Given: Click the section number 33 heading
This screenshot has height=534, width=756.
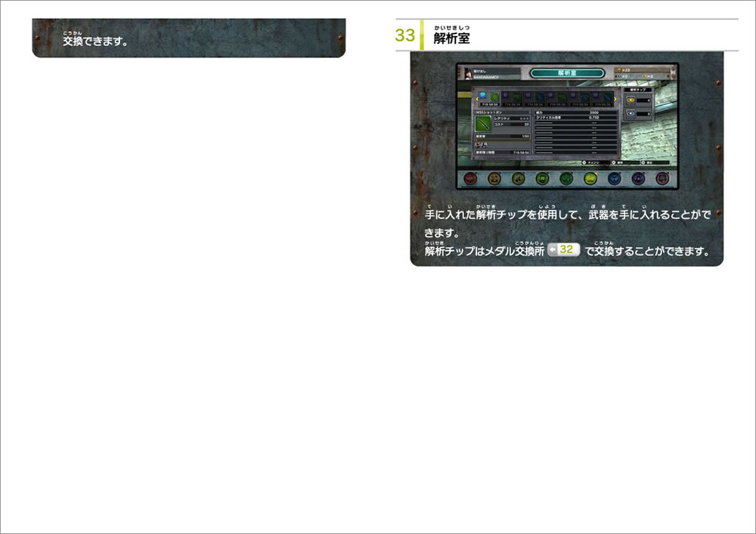Looking at the screenshot, I should (404, 35).
